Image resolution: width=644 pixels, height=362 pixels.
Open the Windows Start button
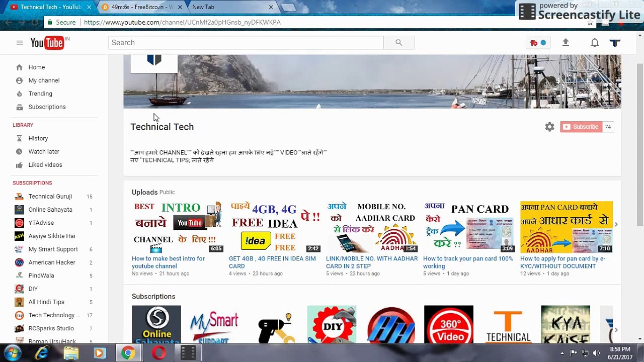coord(12,353)
